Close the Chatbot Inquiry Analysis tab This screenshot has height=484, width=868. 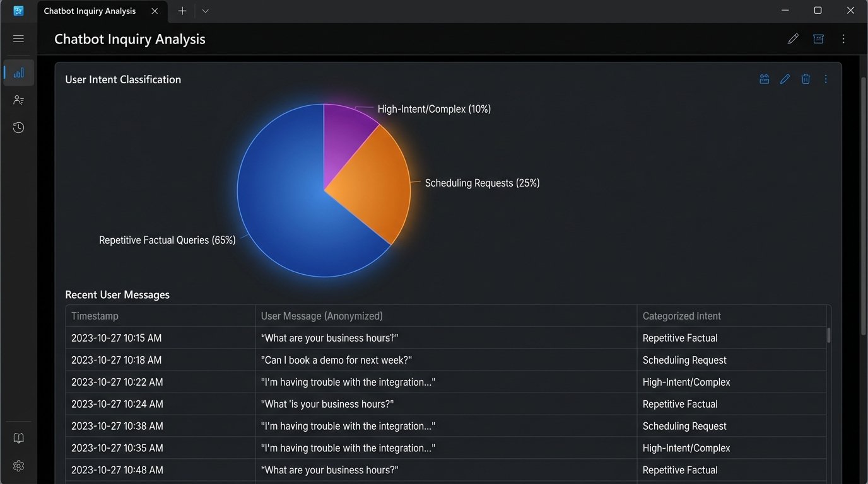click(x=155, y=11)
